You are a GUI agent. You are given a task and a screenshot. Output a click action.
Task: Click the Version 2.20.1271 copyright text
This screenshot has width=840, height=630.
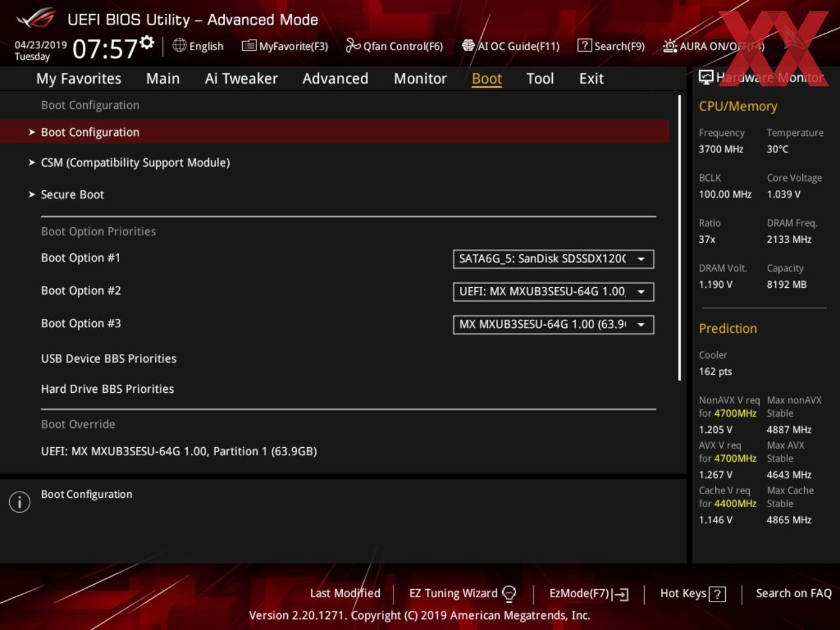click(x=419, y=616)
